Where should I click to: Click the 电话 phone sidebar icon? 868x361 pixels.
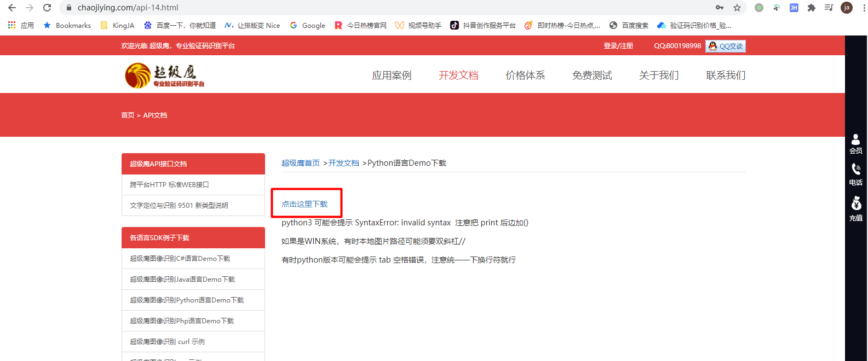click(x=856, y=175)
